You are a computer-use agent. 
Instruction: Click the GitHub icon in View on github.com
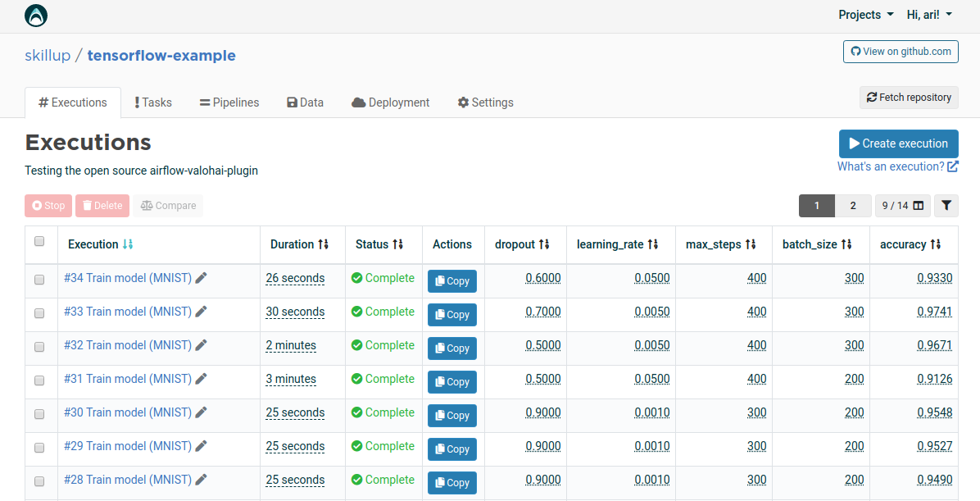coord(855,52)
